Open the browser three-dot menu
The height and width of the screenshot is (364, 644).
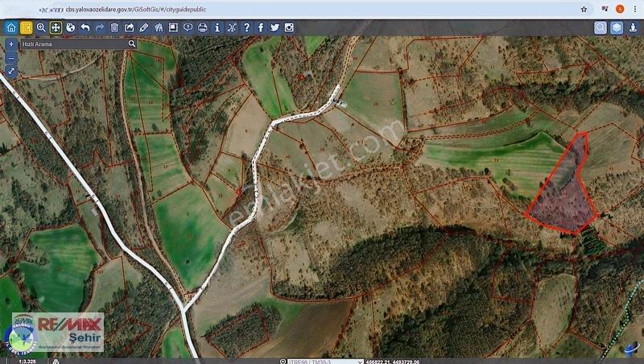click(x=634, y=9)
